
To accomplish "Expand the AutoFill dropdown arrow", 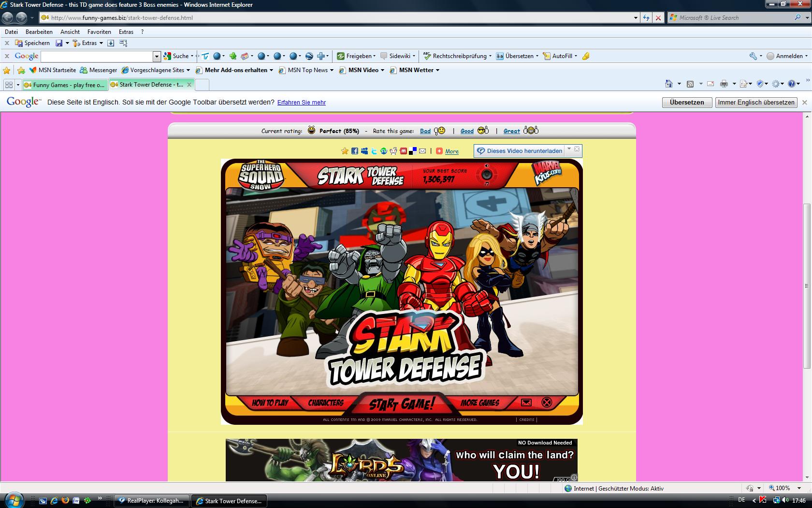I will coord(576,56).
